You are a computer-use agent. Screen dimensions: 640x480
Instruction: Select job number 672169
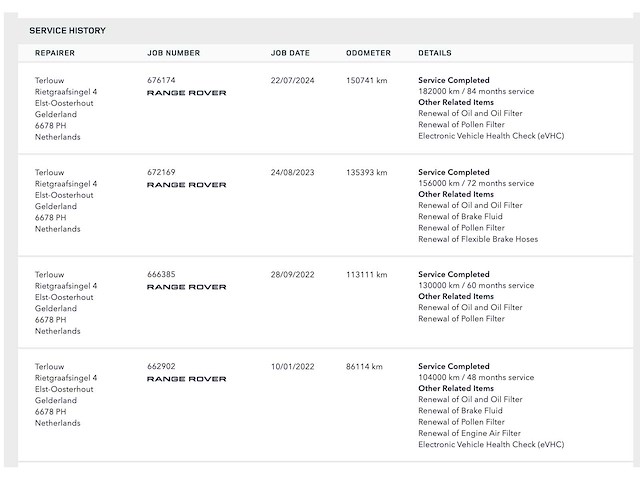click(161, 172)
